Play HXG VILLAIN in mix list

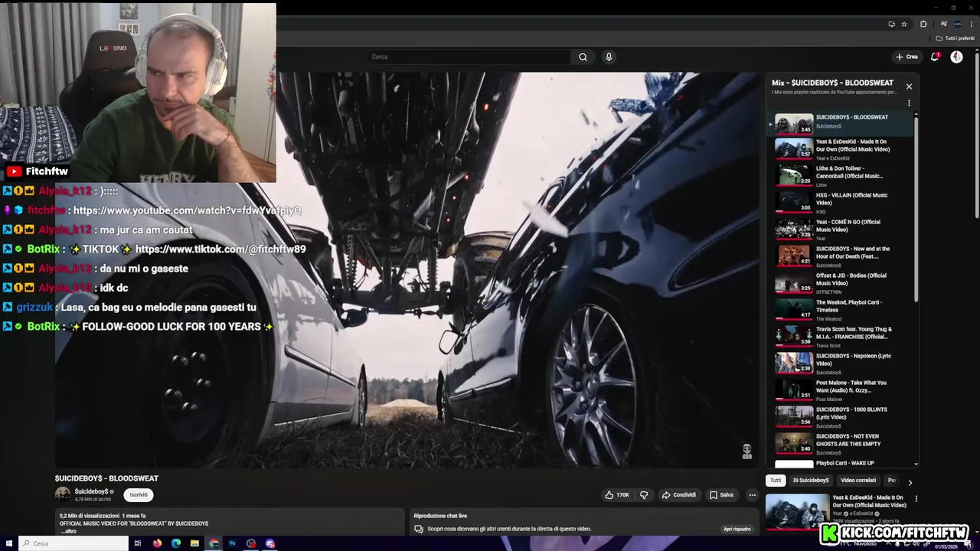(x=841, y=203)
